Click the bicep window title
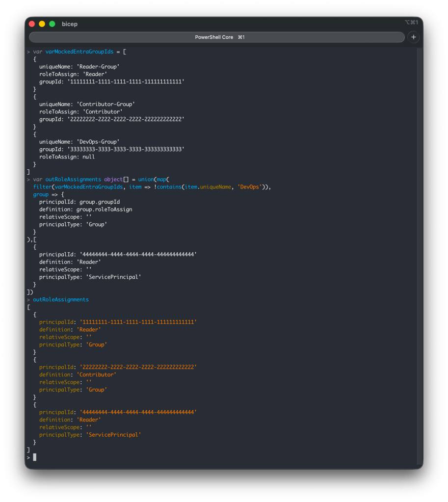The image size is (448, 502). point(70,24)
